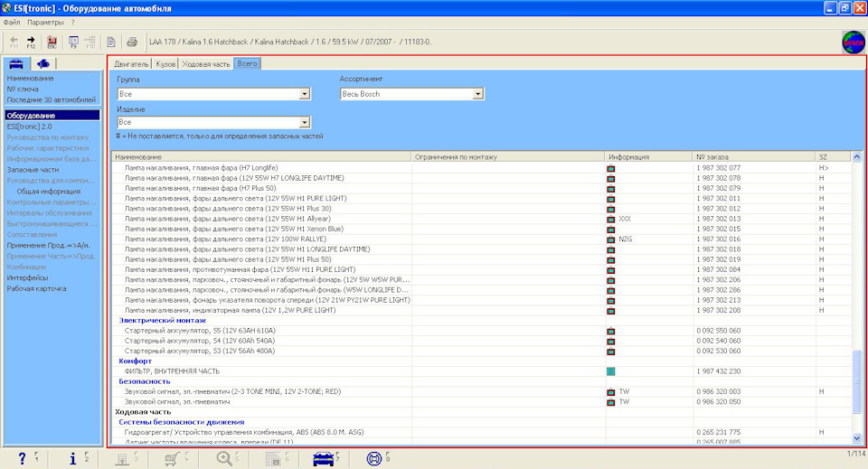
Task: Click the Информация column header
Action: point(649,157)
